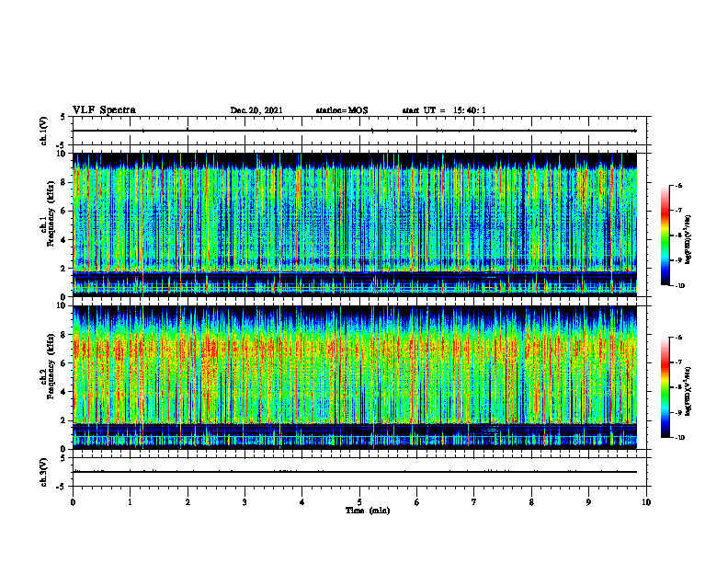
Task: Click ch.2 frequency tick label 4
Action: click(x=64, y=392)
